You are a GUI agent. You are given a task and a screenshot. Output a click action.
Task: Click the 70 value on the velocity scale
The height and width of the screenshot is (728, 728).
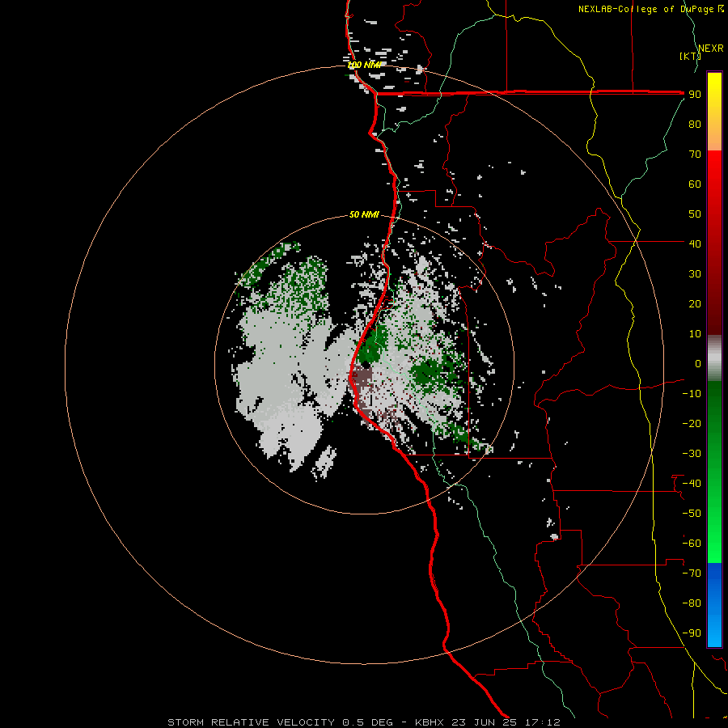click(x=695, y=154)
